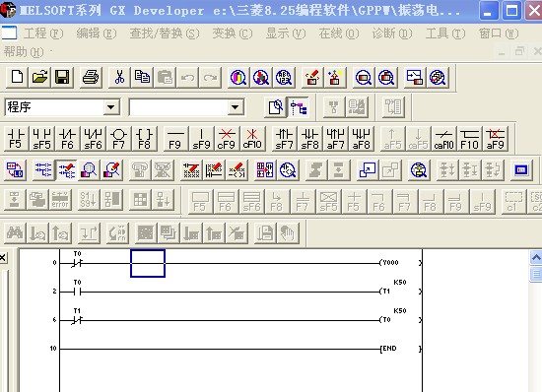Screen dimensions: 542x392
Task: Toggle the read mode ladder icon
Action: pyautogui.click(x=43, y=170)
